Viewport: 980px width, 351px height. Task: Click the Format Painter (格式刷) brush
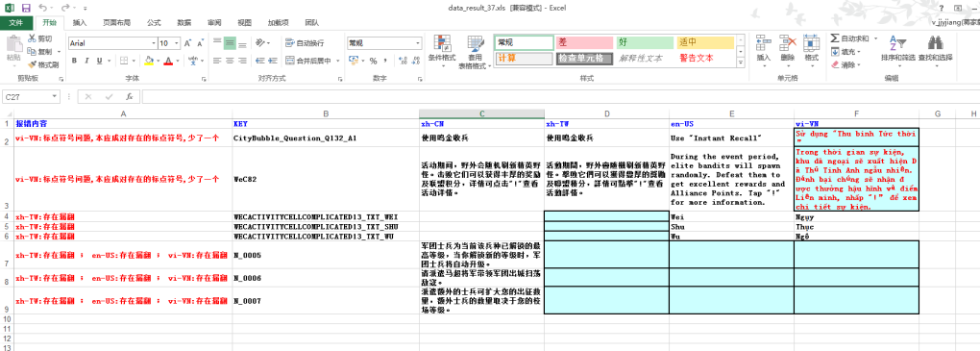tap(43, 64)
